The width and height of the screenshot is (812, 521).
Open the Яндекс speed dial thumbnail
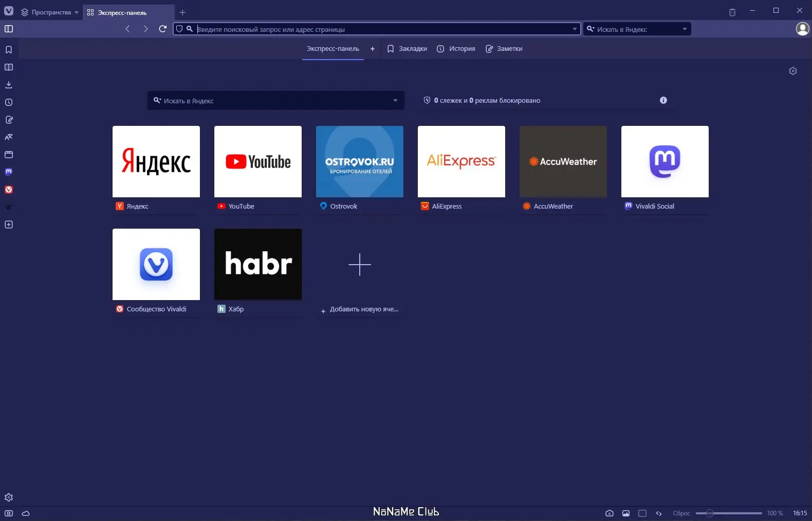pos(156,161)
